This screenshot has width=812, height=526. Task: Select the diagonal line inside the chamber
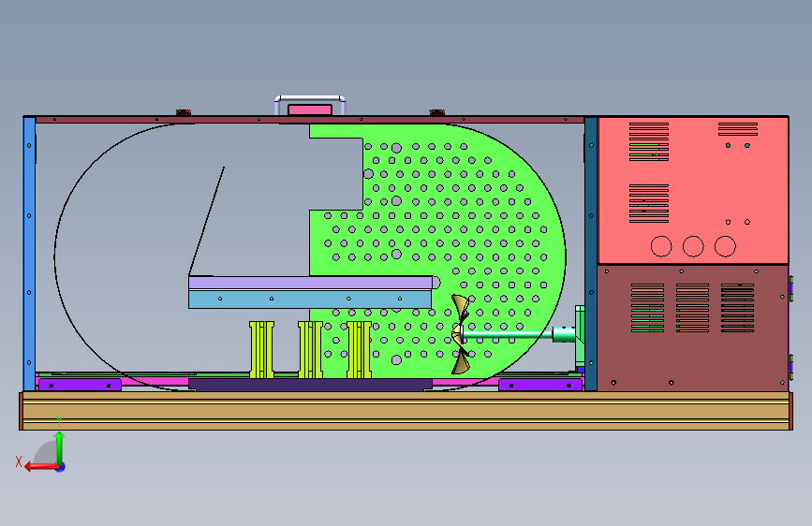(207, 221)
